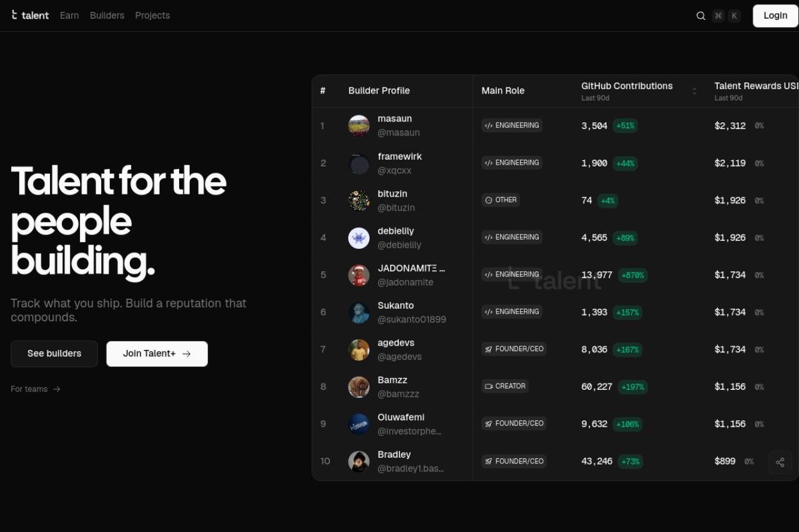This screenshot has width=799, height=532.
Task: Click the 43,246 contributions value
Action: (597, 462)
